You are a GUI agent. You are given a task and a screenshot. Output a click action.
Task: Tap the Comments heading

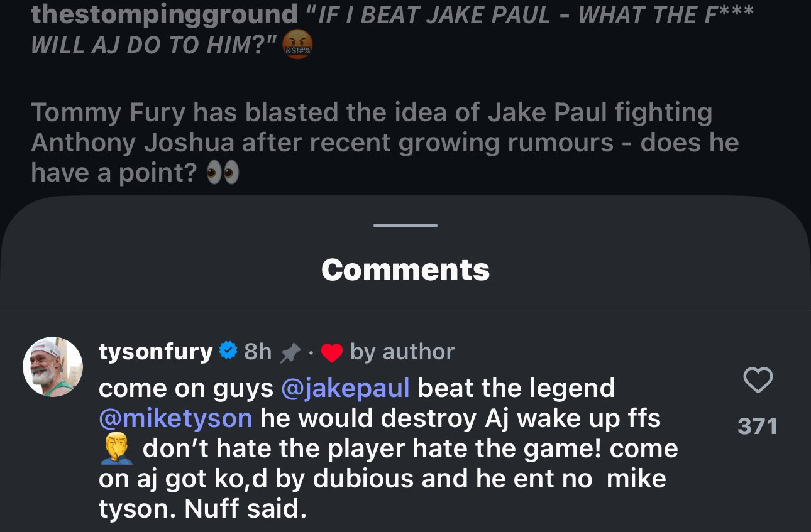click(x=405, y=270)
